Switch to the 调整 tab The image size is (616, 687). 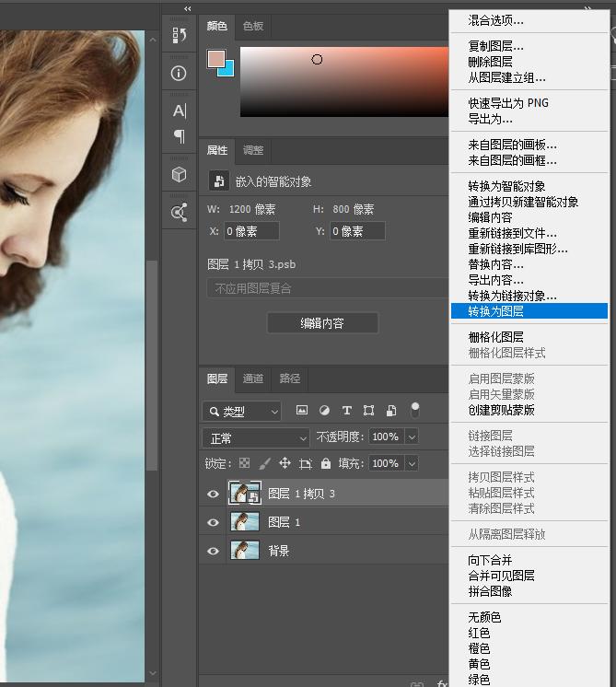pyautogui.click(x=253, y=150)
